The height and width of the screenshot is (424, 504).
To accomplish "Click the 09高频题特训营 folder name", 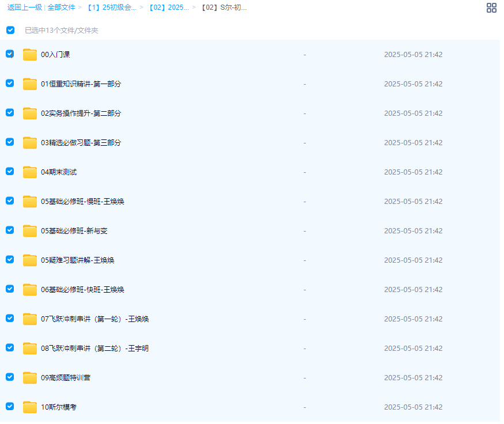I will pos(66,378).
